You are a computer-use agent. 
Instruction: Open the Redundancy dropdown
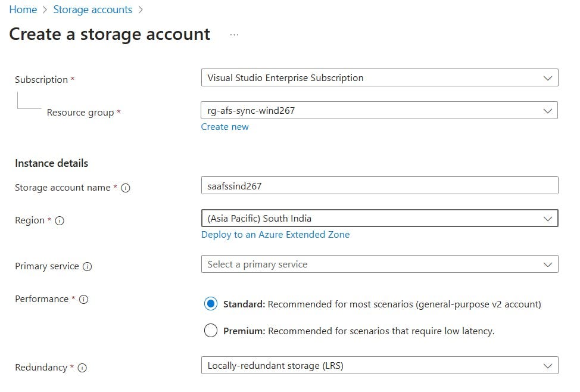[379, 365]
